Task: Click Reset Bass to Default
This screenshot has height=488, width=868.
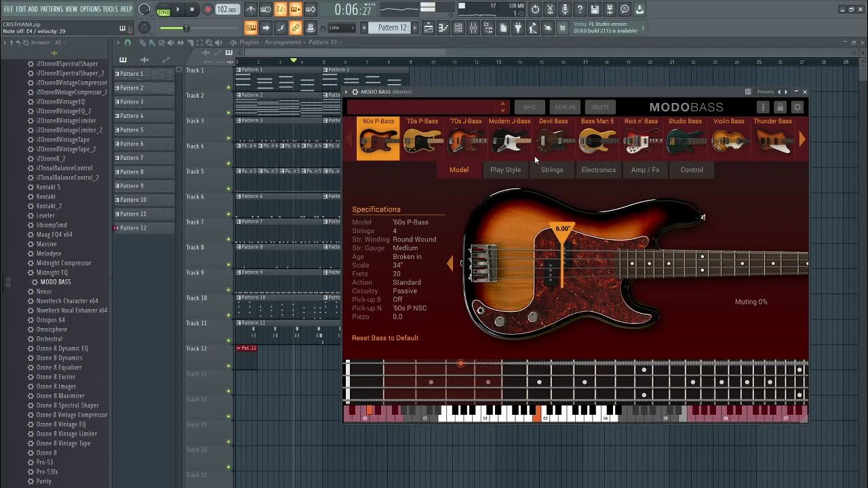Action: (385, 338)
